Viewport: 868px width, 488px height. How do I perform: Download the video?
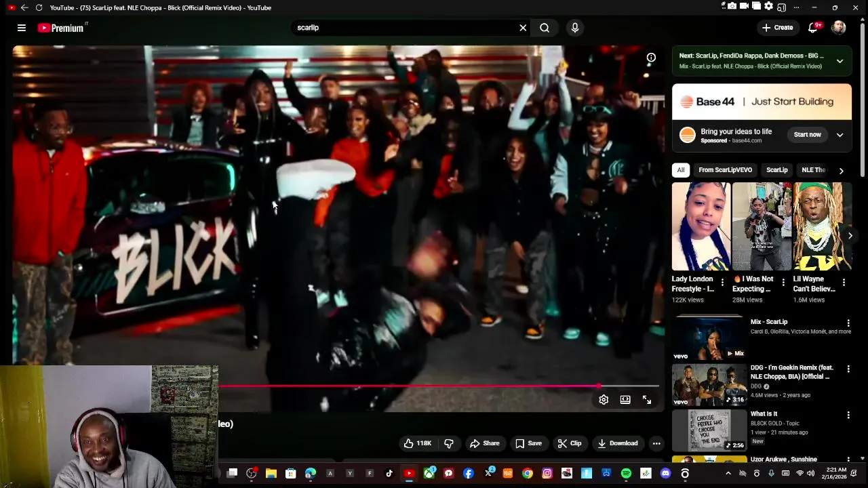click(x=618, y=443)
